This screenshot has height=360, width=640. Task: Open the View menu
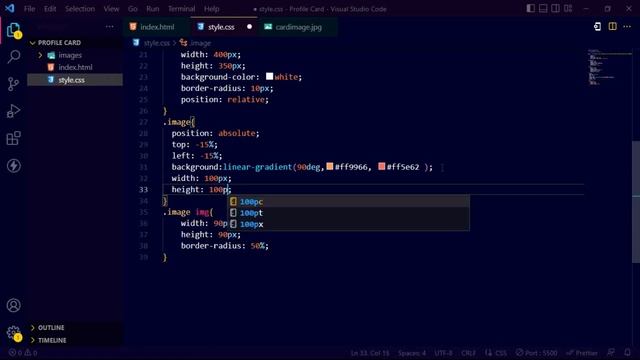111,9
